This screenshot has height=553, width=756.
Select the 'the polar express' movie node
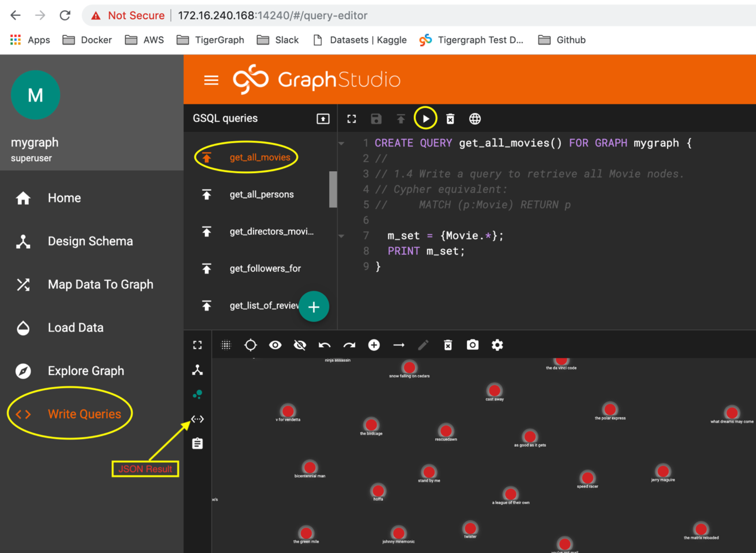tap(610, 409)
